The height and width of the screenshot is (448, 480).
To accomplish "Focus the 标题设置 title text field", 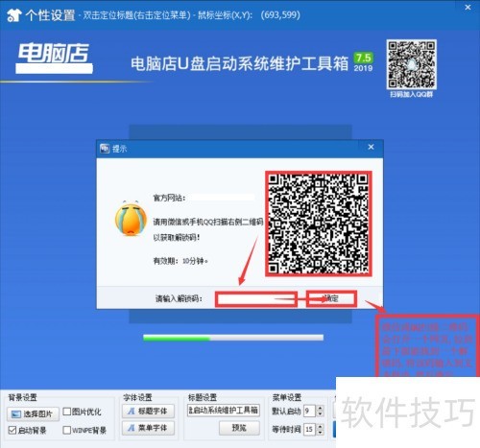I will (x=224, y=410).
